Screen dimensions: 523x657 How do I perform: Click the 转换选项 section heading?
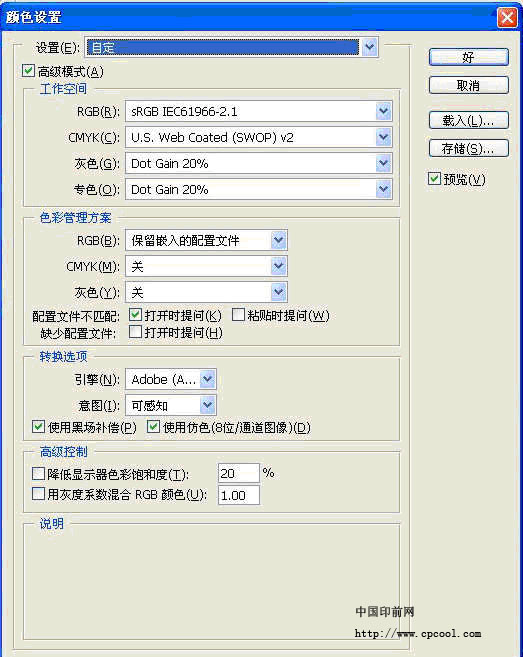[x=63, y=357]
